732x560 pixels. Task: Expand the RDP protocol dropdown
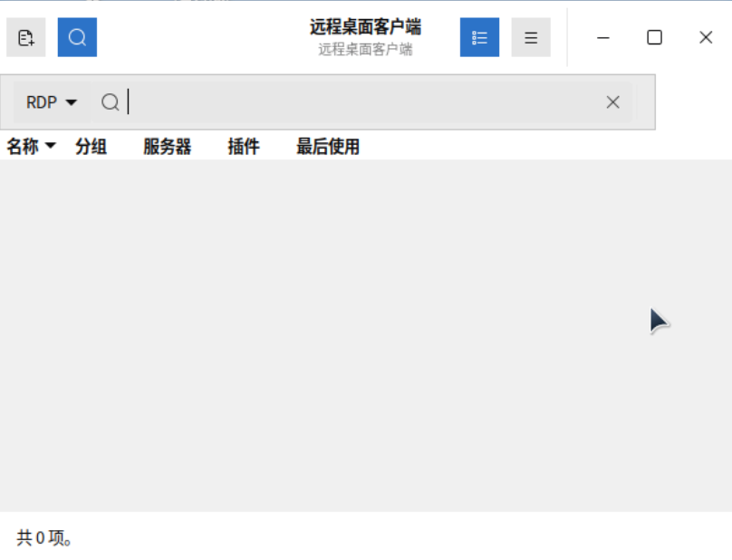click(x=52, y=102)
